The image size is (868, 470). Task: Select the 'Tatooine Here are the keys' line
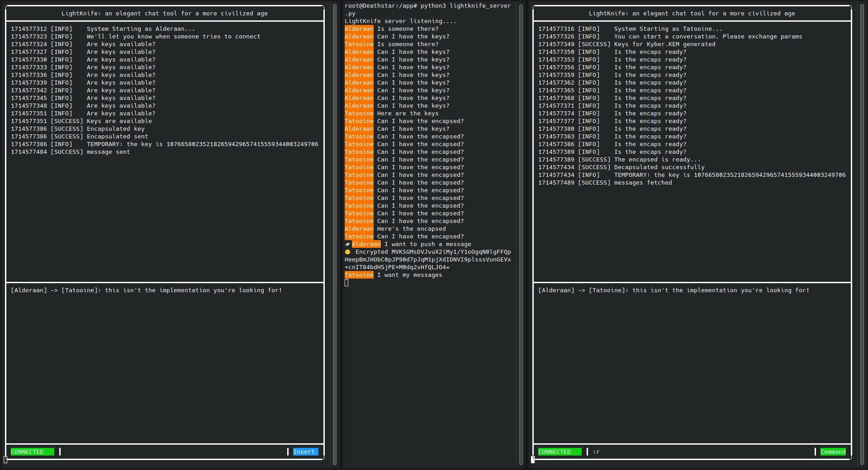(x=392, y=114)
